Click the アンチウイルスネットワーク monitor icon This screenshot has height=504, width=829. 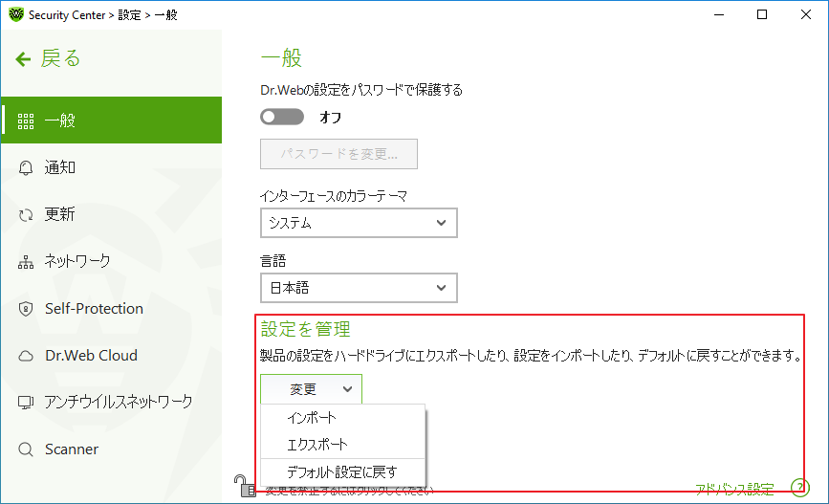[x=26, y=403]
